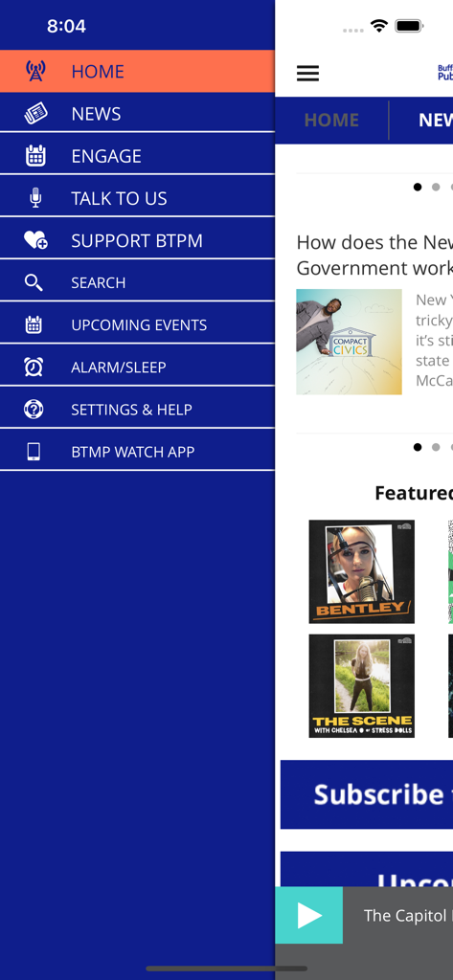Tap the Subscribe banner button
453x980 pixels.
(x=367, y=794)
